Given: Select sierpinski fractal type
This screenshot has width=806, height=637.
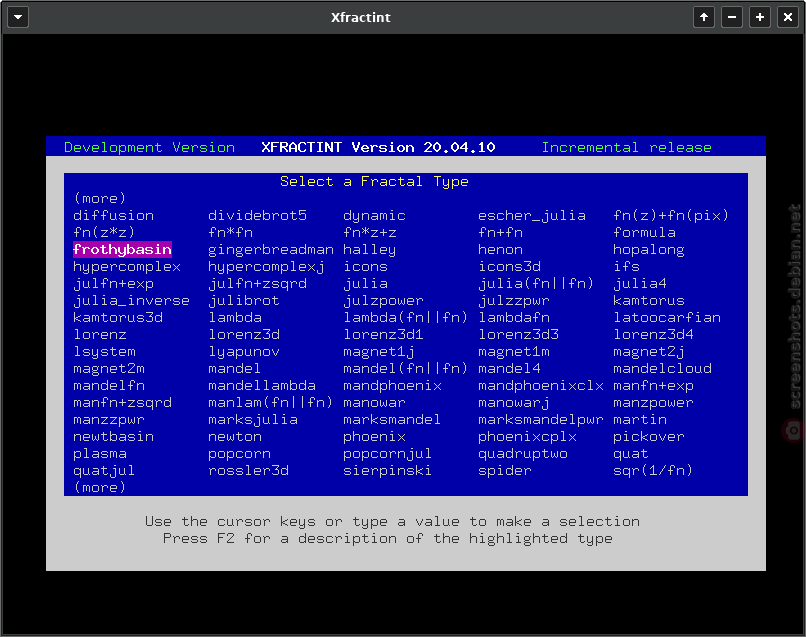Looking at the screenshot, I should pyautogui.click(x=388, y=470).
